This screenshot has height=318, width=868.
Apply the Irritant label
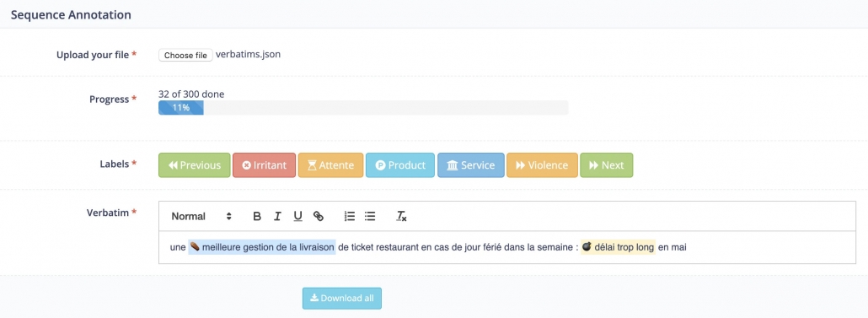tap(264, 165)
